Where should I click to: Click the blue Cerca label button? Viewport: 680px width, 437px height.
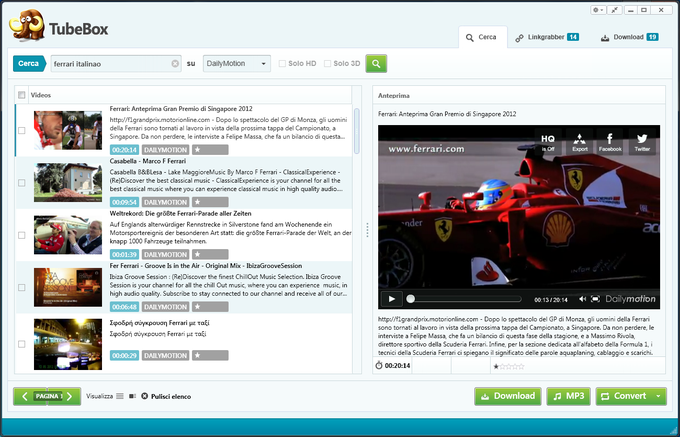point(29,64)
